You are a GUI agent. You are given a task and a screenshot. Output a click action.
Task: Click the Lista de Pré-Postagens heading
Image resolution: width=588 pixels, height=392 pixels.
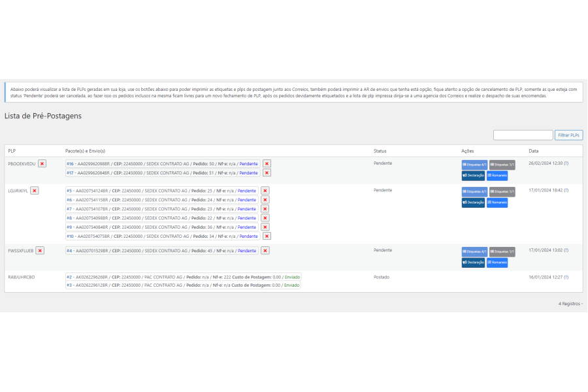click(43, 116)
